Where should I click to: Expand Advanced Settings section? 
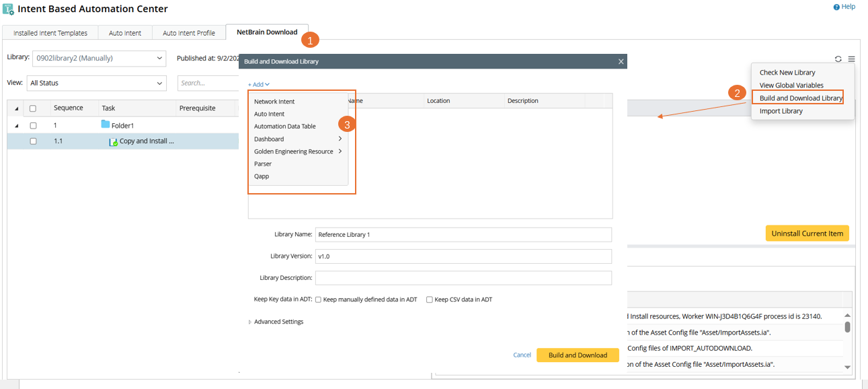click(x=250, y=322)
